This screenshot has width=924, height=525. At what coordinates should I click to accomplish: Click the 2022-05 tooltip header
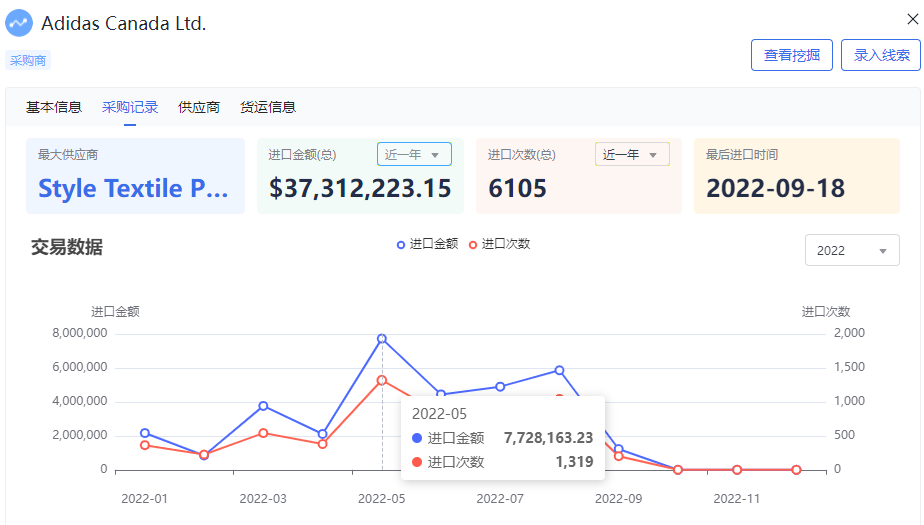439,414
